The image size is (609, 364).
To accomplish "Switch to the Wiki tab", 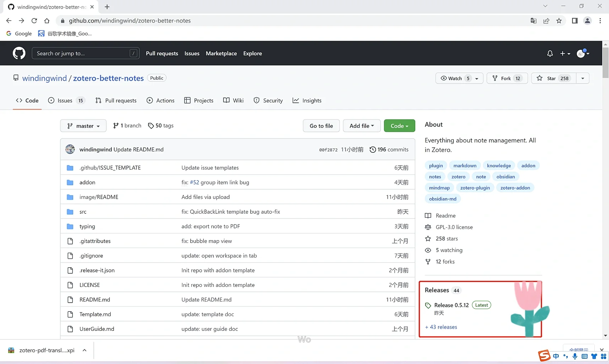I will tap(233, 101).
